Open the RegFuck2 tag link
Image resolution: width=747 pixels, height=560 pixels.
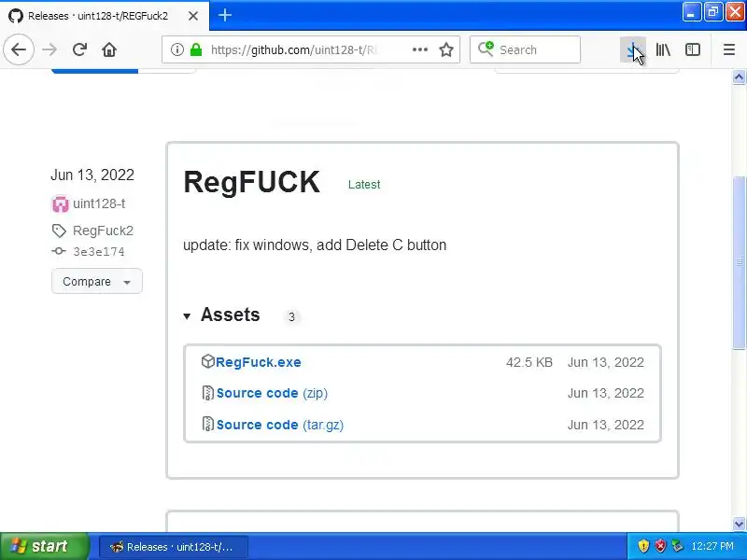(103, 231)
